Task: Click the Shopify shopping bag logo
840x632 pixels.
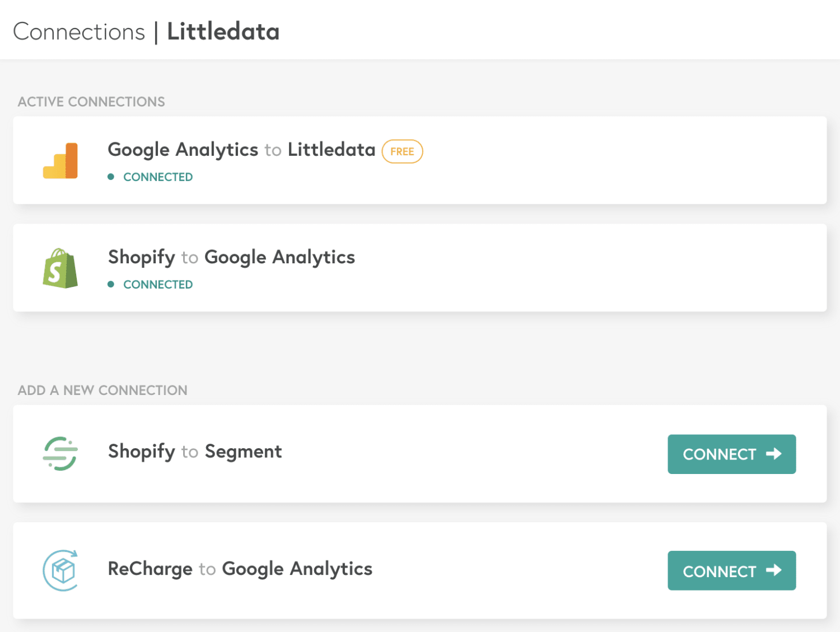Action: coord(60,268)
